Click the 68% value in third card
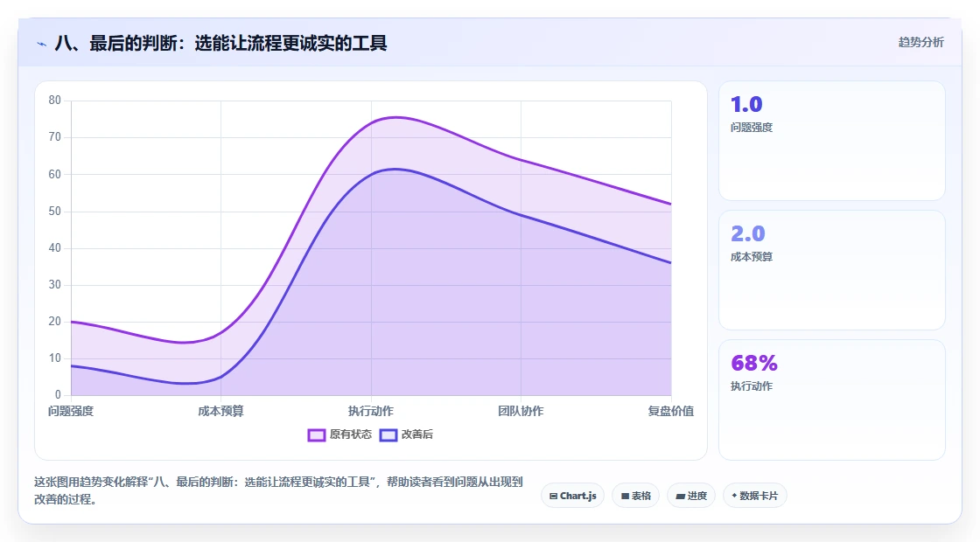 753,363
